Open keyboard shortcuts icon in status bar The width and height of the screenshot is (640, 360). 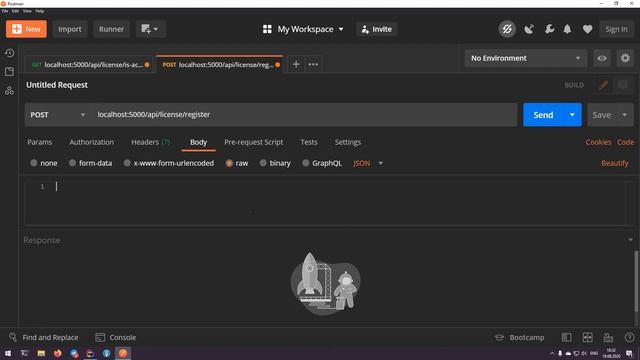608,337
